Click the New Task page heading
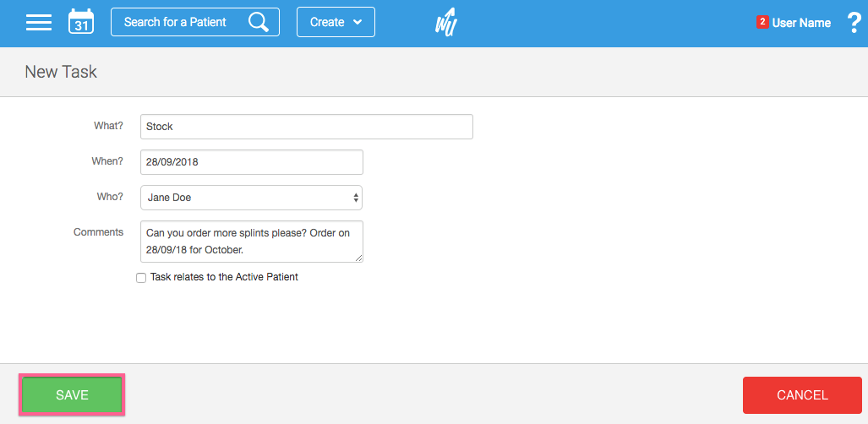The width and height of the screenshot is (868, 424). coord(61,72)
